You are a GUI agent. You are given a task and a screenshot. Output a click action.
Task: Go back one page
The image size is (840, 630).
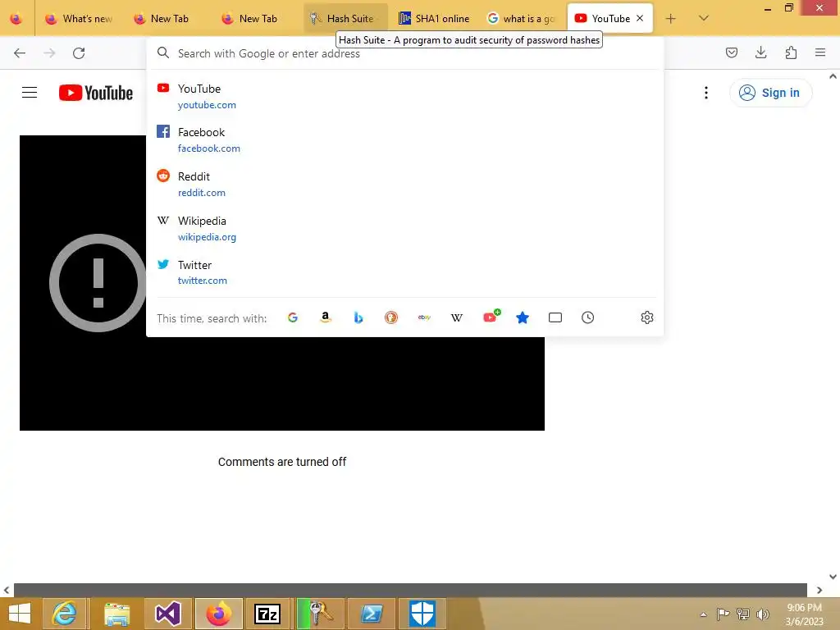click(x=20, y=53)
